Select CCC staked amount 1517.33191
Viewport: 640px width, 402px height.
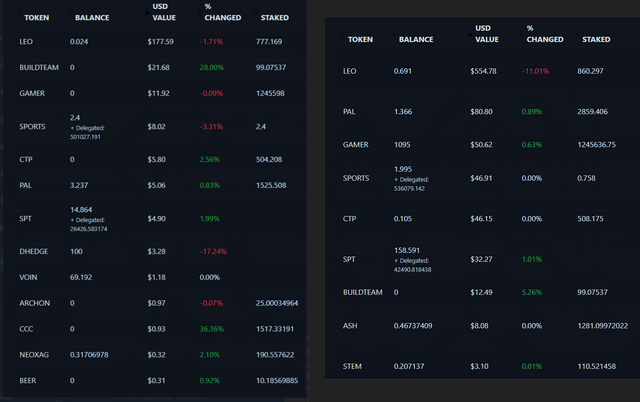coord(275,329)
